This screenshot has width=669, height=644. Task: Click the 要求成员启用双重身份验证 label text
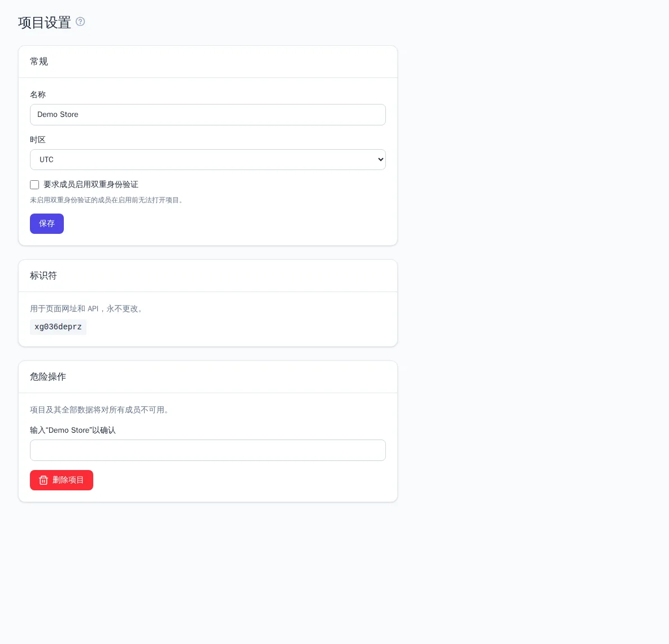(91, 185)
